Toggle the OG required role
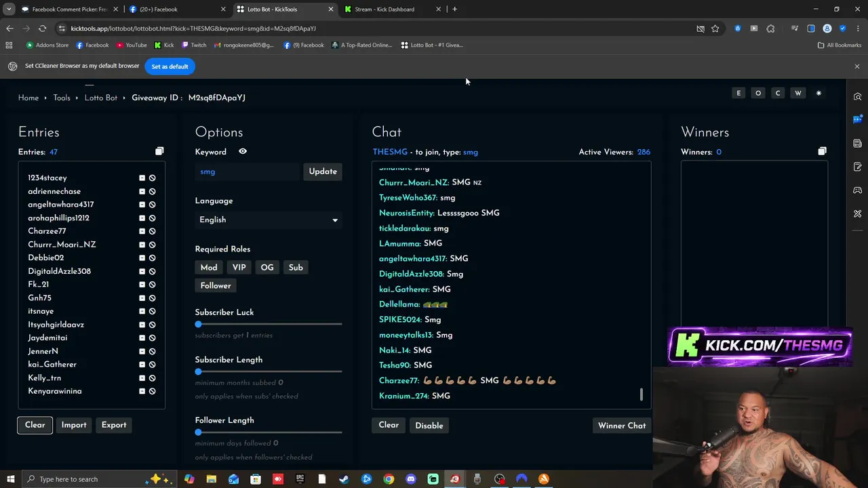Image resolution: width=868 pixels, height=488 pixels. pyautogui.click(x=267, y=268)
